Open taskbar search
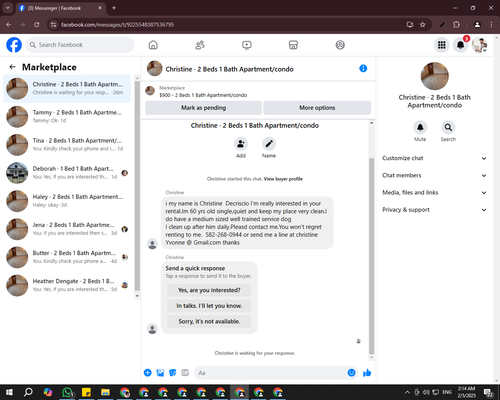Viewport: 500px width, 400px height. [x=28, y=392]
